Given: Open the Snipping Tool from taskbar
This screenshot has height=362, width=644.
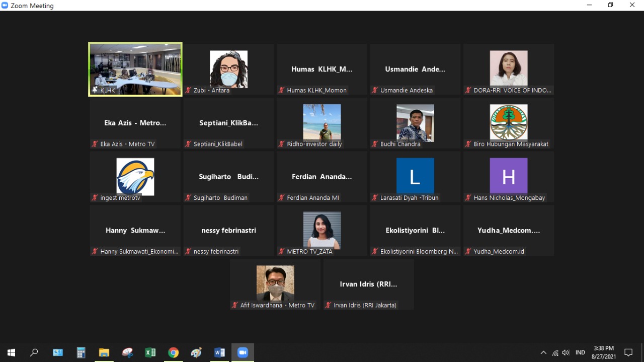Looking at the screenshot, I should click(127, 352).
